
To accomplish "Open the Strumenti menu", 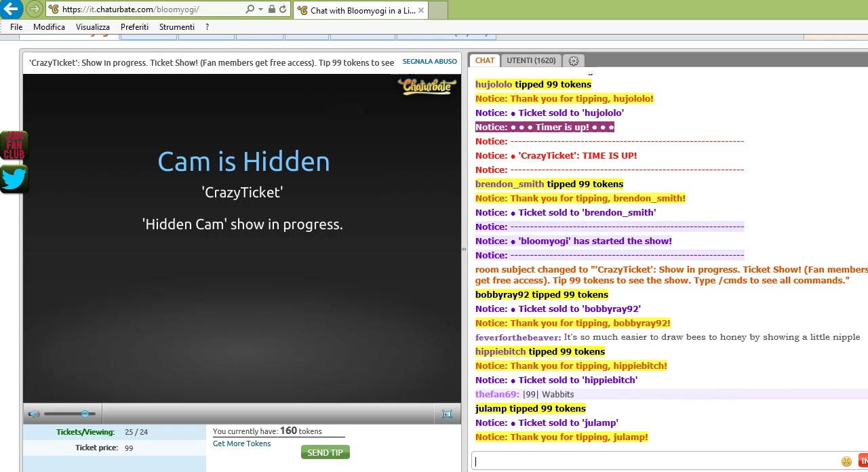I will click(176, 27).
